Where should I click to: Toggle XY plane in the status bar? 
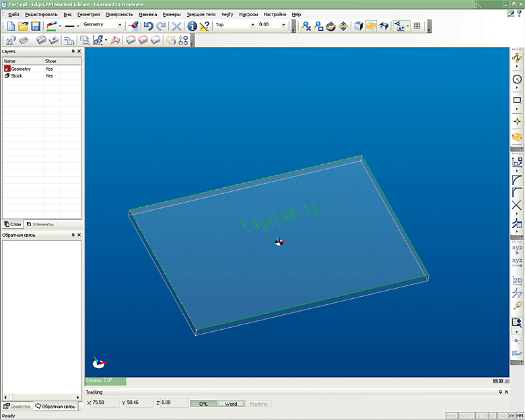point(512,416)
